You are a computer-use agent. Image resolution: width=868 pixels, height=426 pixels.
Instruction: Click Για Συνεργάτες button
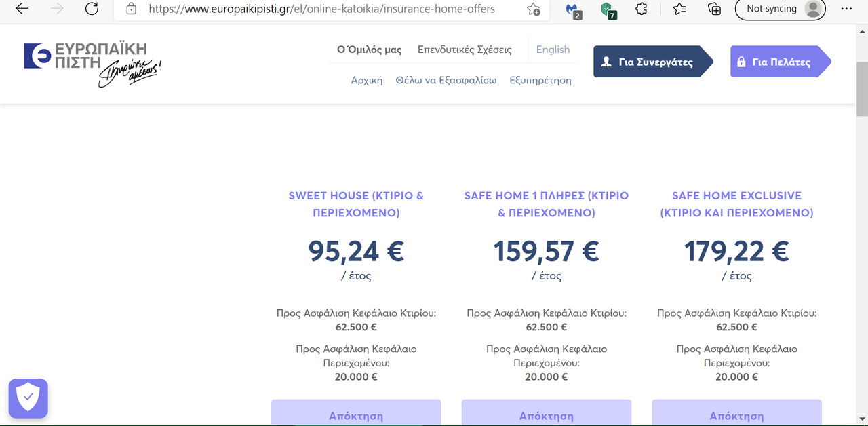click(x=653, y=62)
